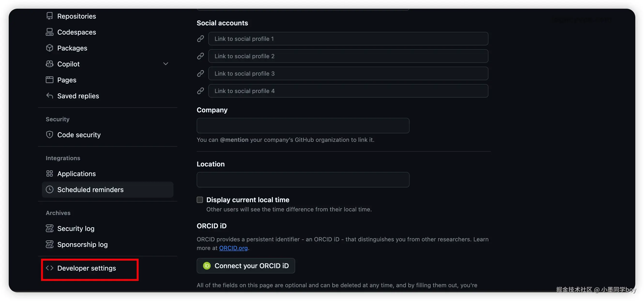Click into the Location text field
644x301 pixels.
[303, 180]
